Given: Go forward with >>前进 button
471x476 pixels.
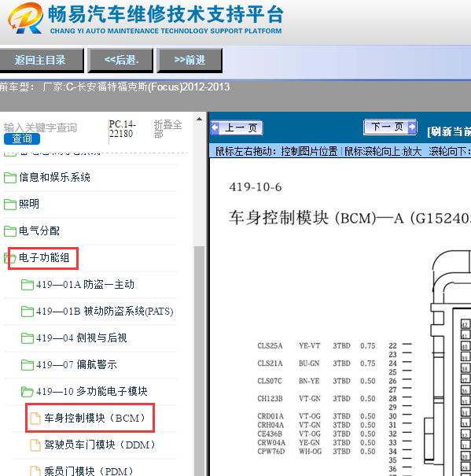Looking at the screenshot, I should (190, 60).
